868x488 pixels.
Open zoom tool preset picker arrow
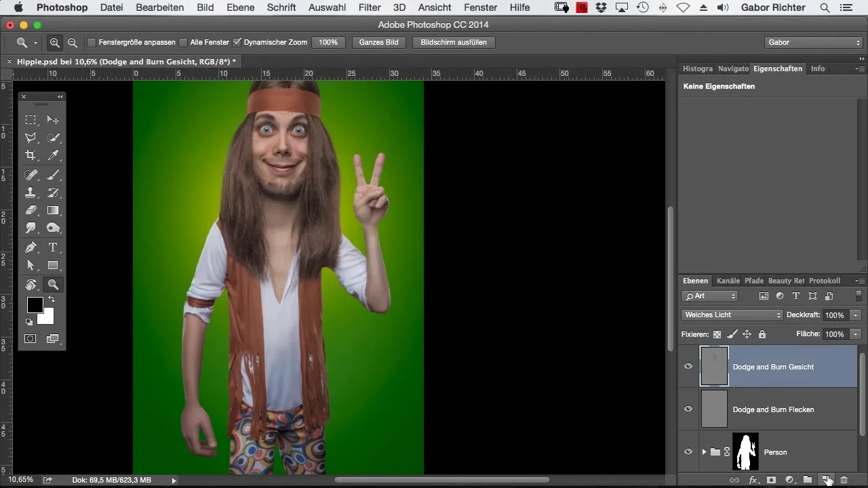pyautogui.click(x=35, y=43)
